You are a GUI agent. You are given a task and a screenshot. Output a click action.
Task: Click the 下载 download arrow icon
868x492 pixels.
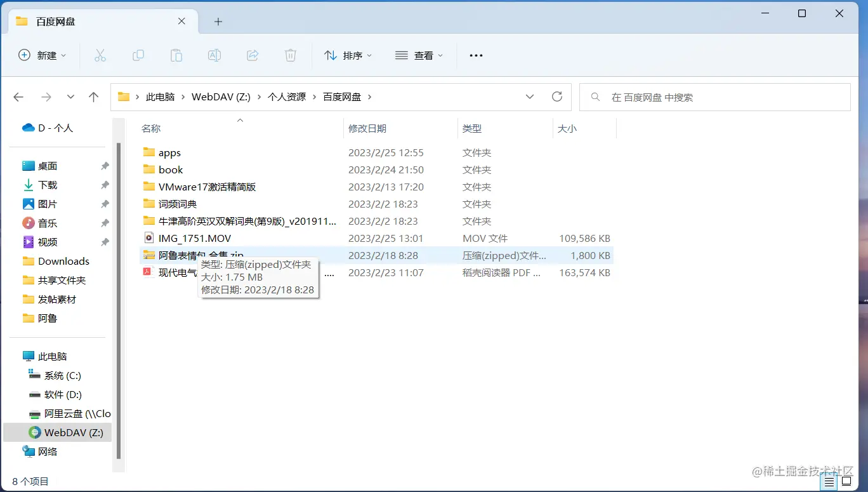[x=29, y=185]
